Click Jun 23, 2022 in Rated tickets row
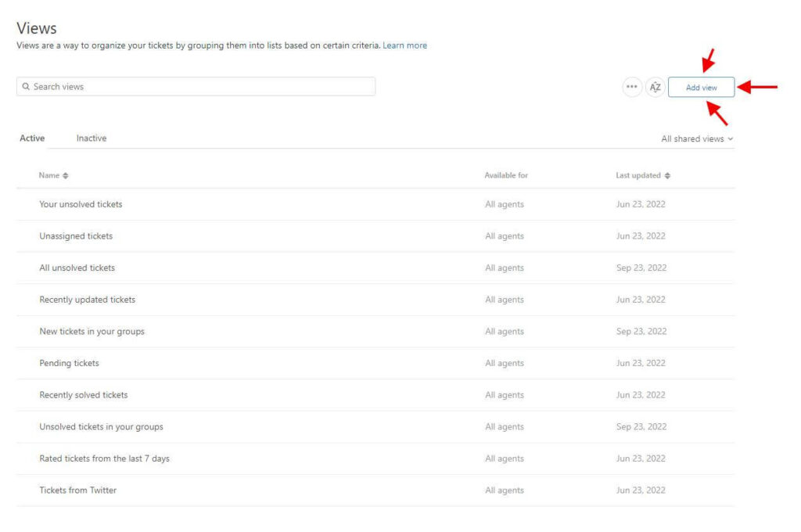Image resolution: width=801 pixels, height=532 pixels. 641,458
